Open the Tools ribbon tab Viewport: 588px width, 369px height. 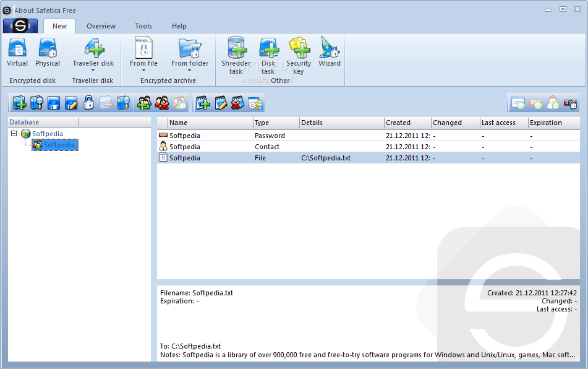(143, 26)
